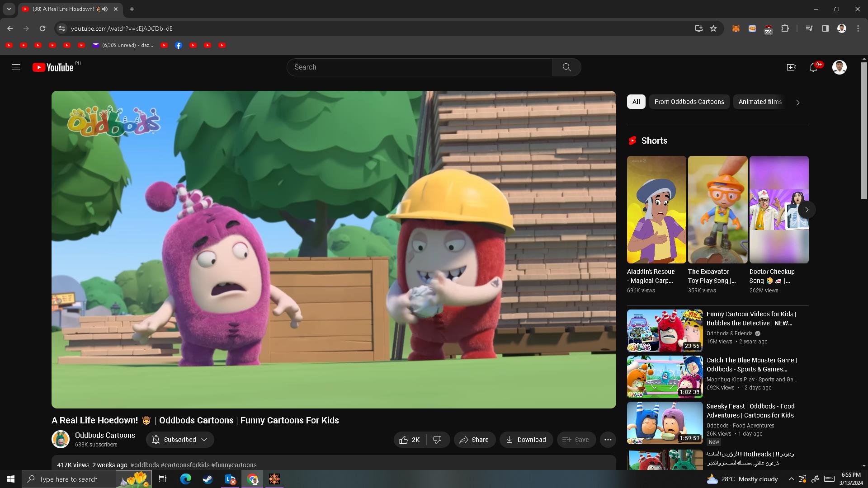Click the Shorts section heading
This screenshot has width=868, height=488.
pyautogui.click(x=654, y=141)
